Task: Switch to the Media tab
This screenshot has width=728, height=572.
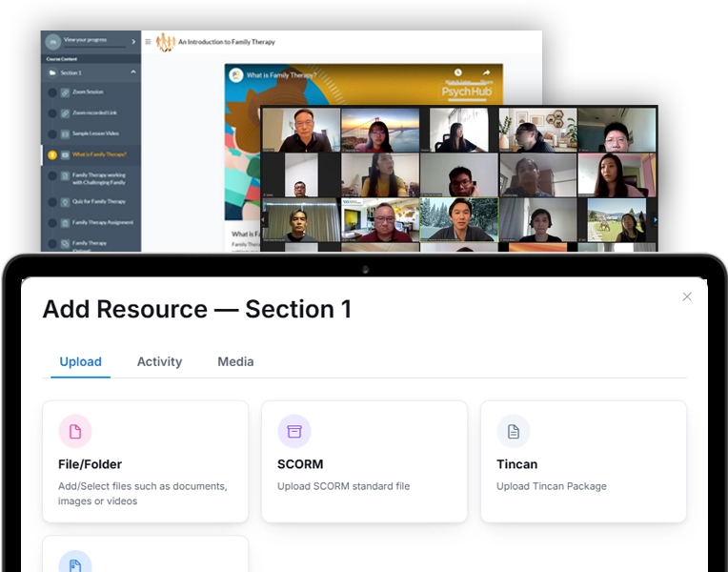Action: click(235, 362)
